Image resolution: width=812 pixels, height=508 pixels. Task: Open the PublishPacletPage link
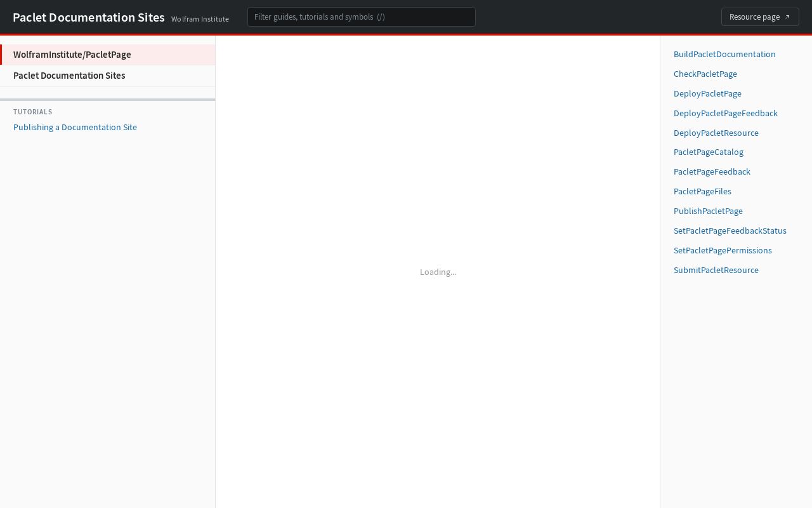pyautogui.click(x=708, y=211)
